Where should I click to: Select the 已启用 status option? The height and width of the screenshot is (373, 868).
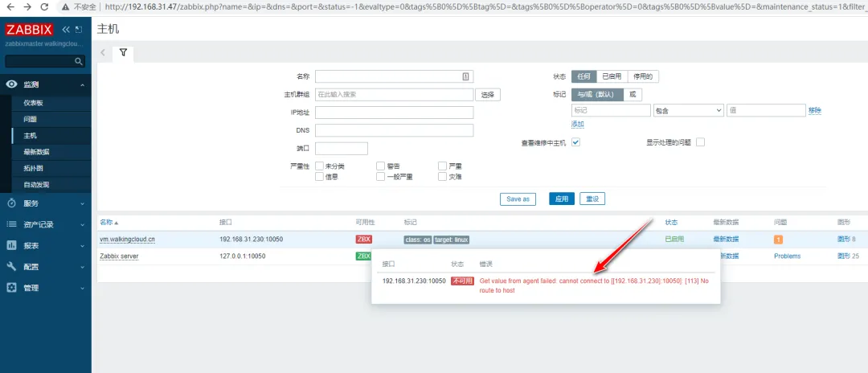pos(612,76)
